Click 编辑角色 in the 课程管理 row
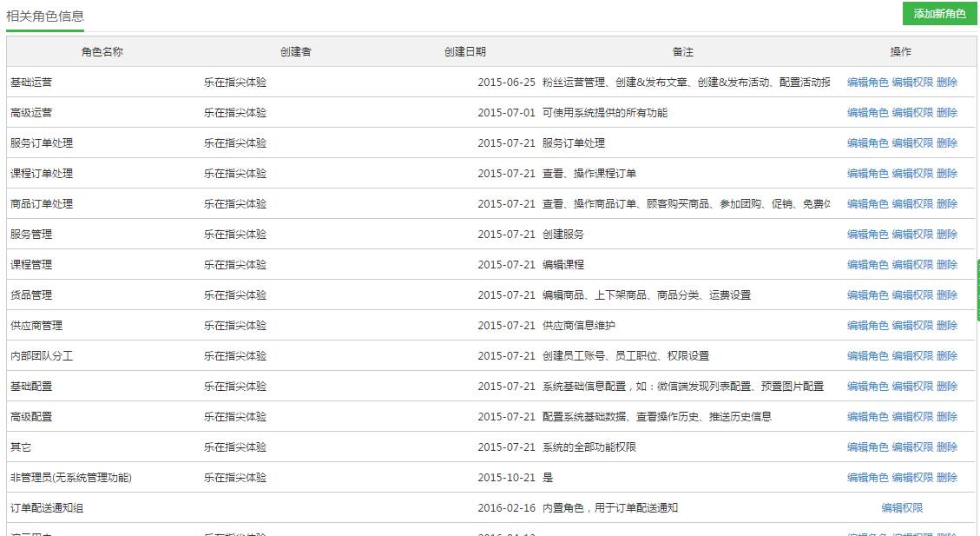Viewport: 980px width, 536px height. [x=867, y=265]
